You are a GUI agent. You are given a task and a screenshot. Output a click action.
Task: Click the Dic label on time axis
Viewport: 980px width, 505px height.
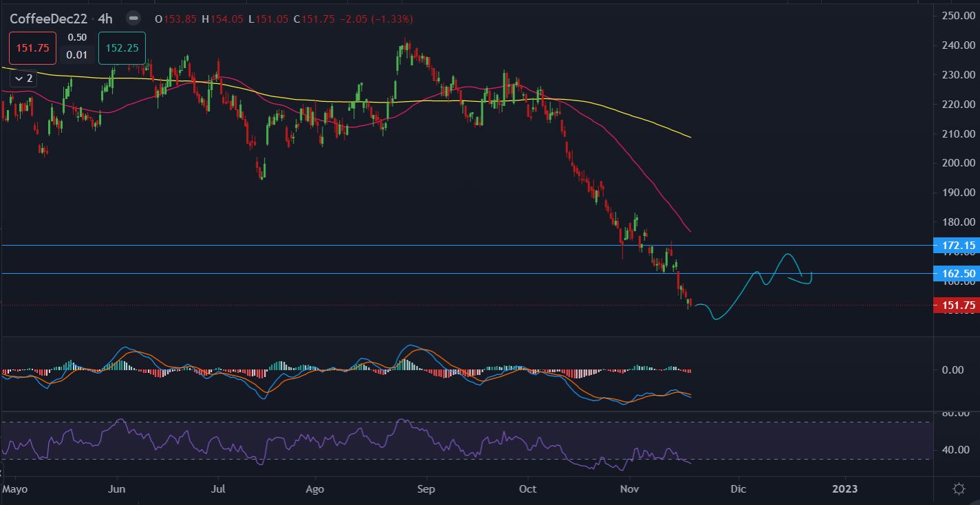point(738,489)
